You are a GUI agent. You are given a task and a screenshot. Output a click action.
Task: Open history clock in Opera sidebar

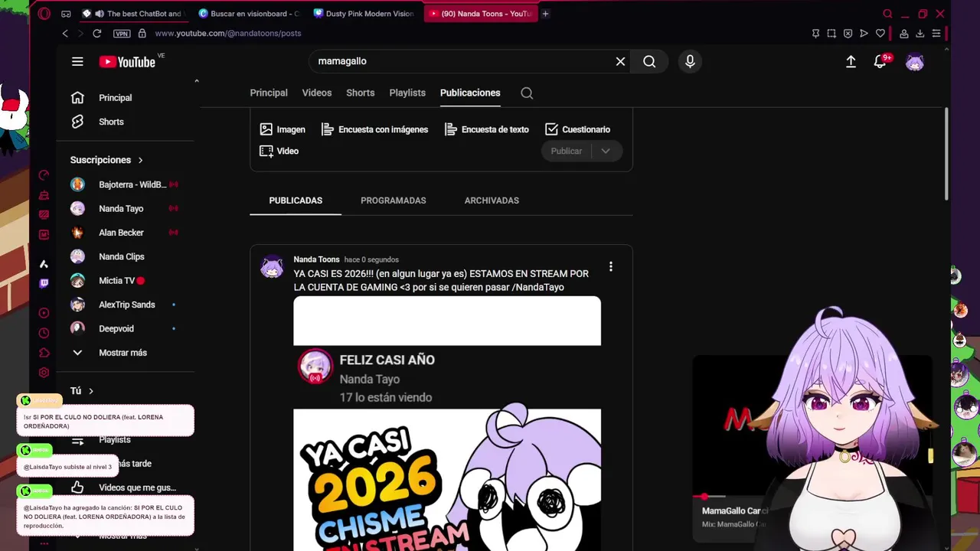tap(44, 333)
